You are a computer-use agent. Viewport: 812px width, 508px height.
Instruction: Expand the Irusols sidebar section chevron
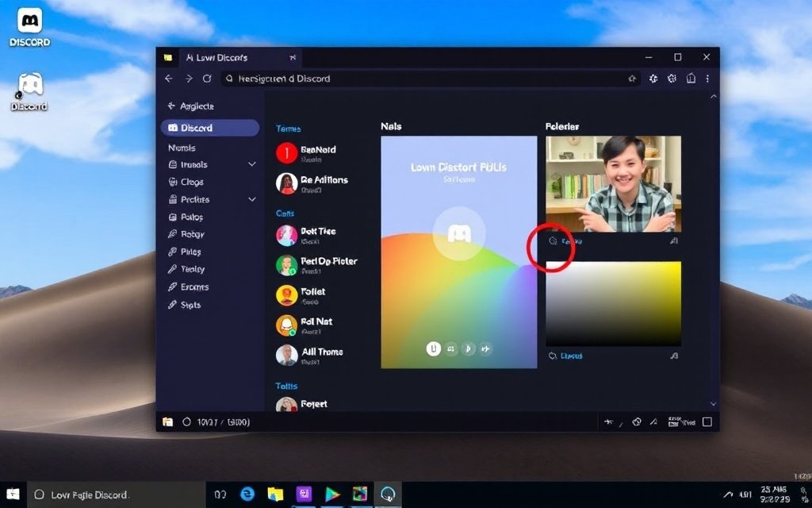(252, 164)
